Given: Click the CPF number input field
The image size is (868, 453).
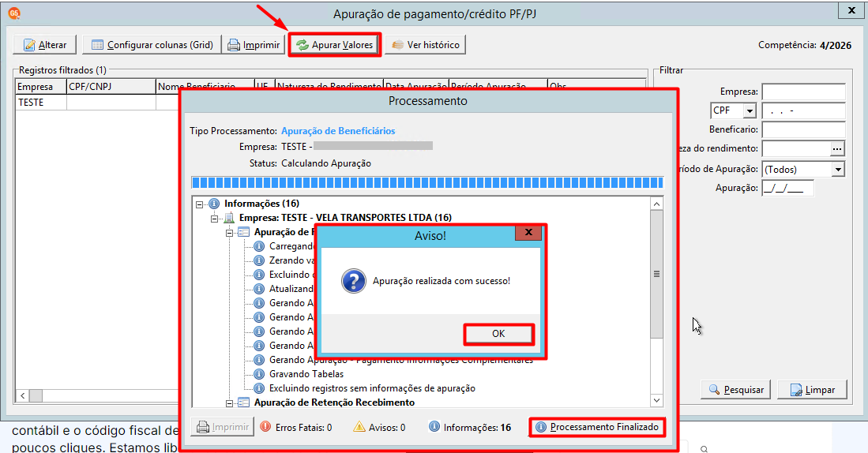Looking at the screenshot, I should pos(804,110).
